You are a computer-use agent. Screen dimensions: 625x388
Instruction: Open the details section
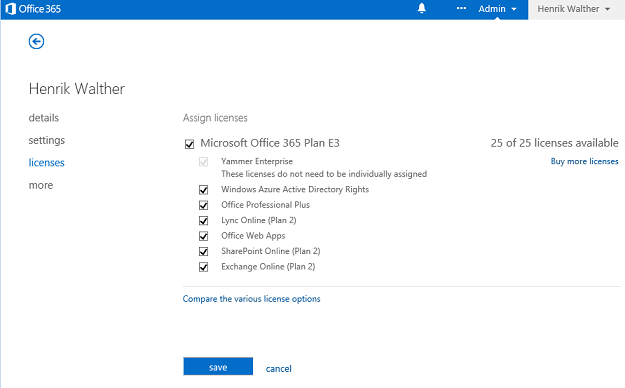[43, 118]
